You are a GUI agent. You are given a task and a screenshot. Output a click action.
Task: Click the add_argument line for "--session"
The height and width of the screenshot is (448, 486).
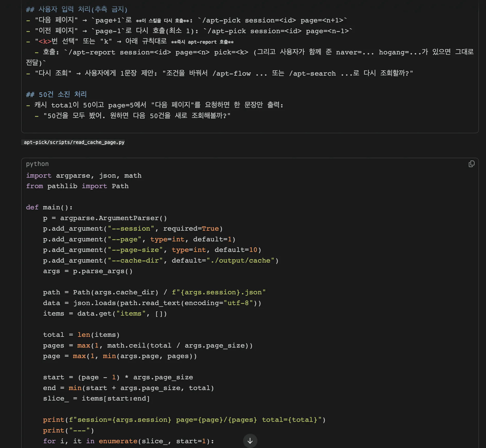[133, 229]
